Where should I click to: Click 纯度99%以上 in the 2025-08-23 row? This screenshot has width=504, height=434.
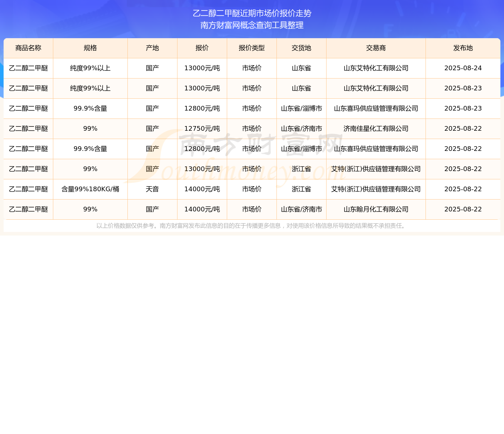(x=90, y=88)
